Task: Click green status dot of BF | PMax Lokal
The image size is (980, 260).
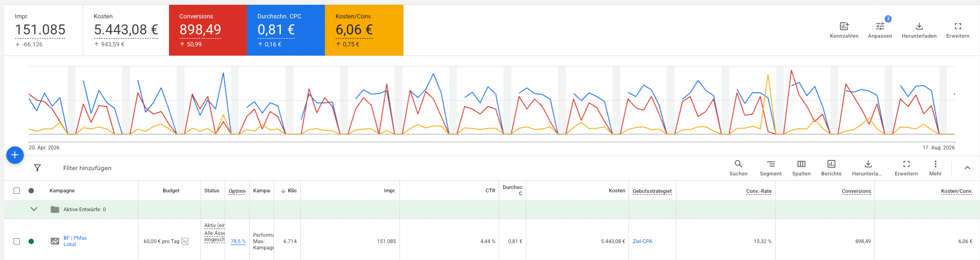Action: [31, 241]
